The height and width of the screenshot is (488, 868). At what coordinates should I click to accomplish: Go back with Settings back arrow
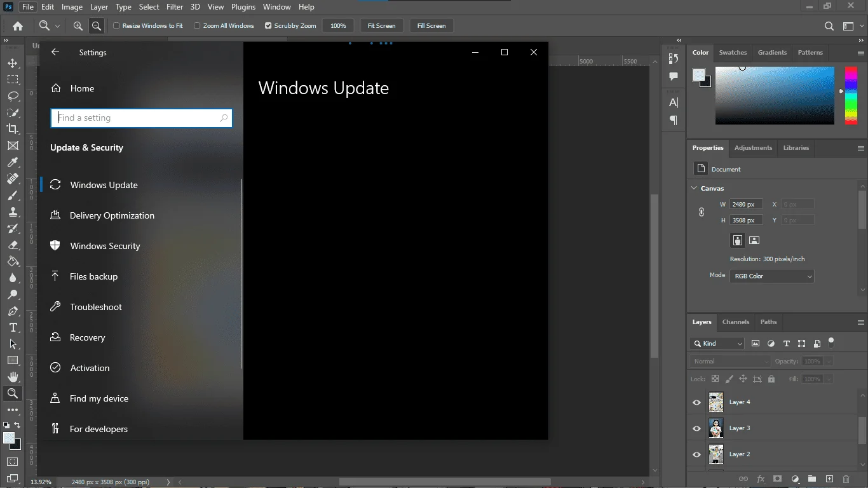click(x=55, y=52)
